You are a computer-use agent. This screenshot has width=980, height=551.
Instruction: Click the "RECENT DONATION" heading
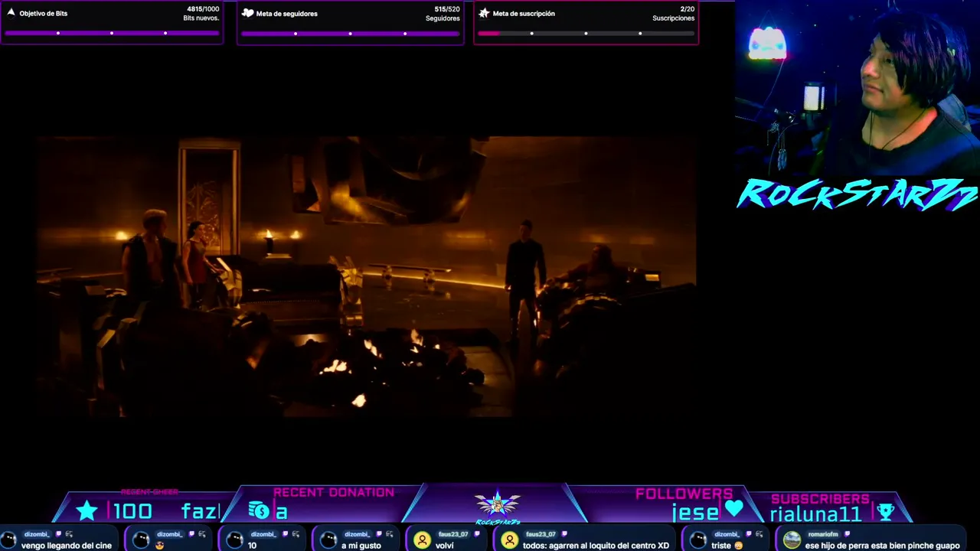[x=334, y=493]
